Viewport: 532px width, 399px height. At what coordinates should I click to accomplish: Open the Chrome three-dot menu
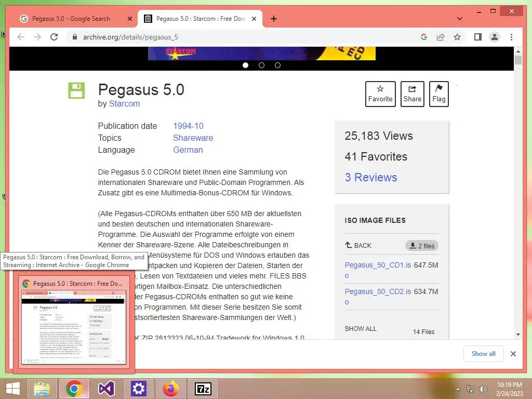pos(511,37)
